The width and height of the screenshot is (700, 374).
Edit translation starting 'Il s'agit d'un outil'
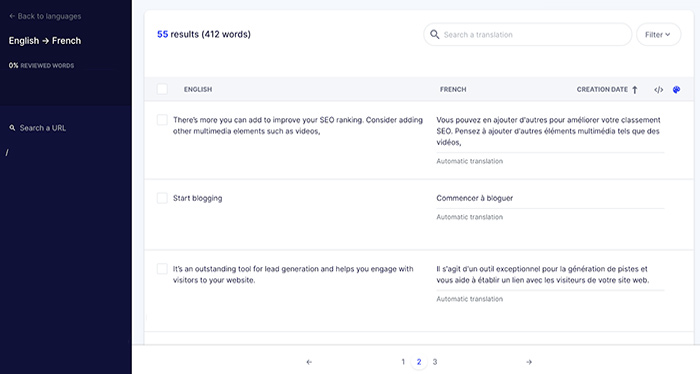coord(542,274)
